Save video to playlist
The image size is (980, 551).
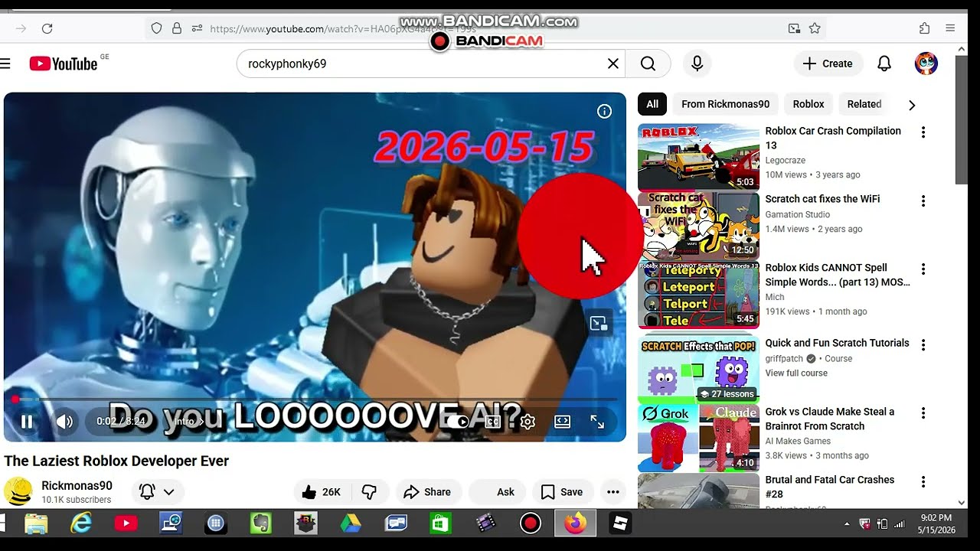point(562,492)
